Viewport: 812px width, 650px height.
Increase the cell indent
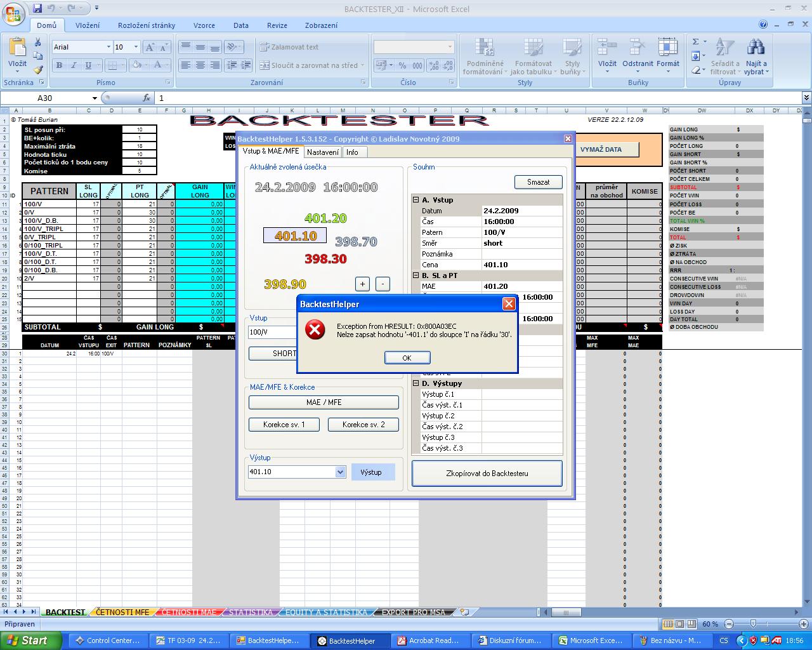click(x=245, y=65)
